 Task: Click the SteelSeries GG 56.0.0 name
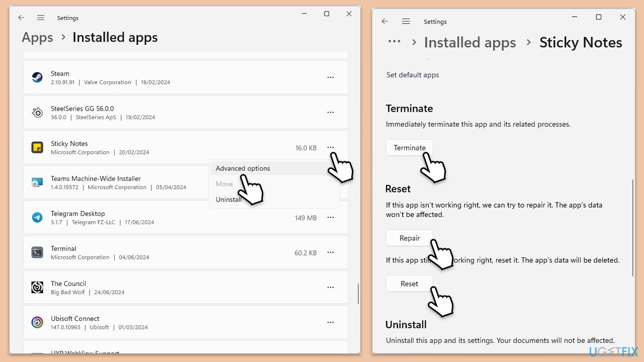83,109
